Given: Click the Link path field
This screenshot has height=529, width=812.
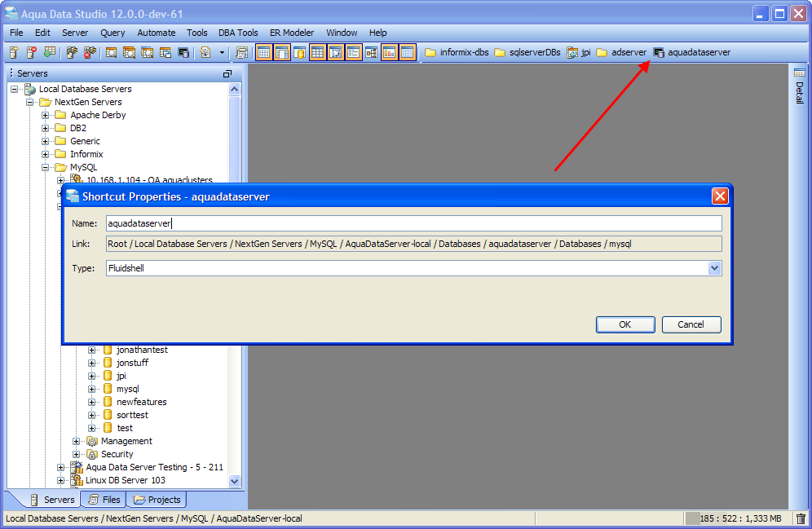Looking at the screenshot, I should [414, 244].
